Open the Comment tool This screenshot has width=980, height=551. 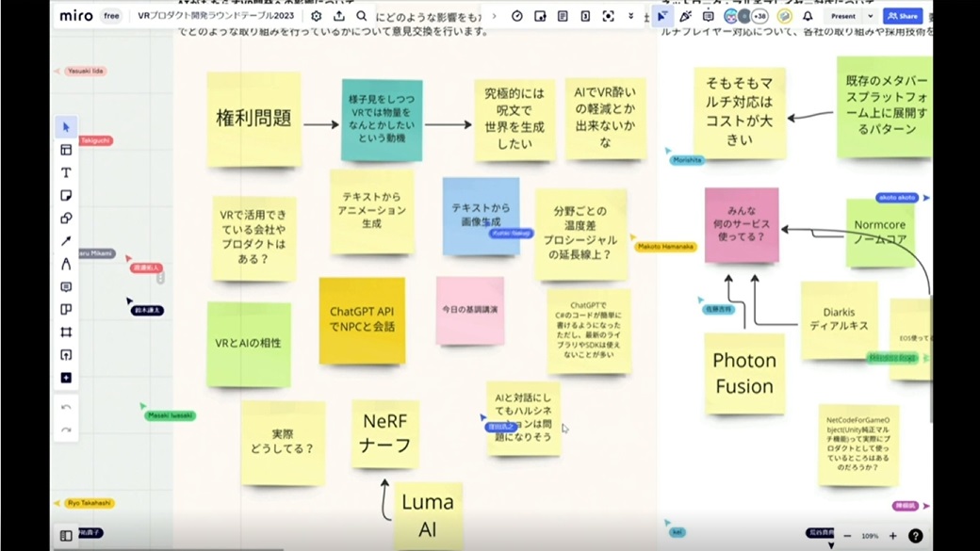66,287
